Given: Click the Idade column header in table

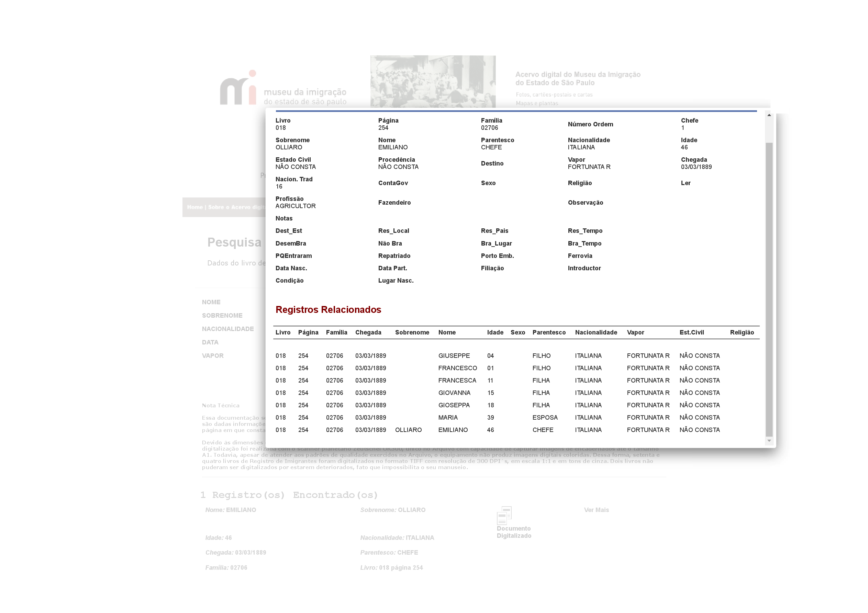Looking at the screenshot, I should tap(495, 332).
